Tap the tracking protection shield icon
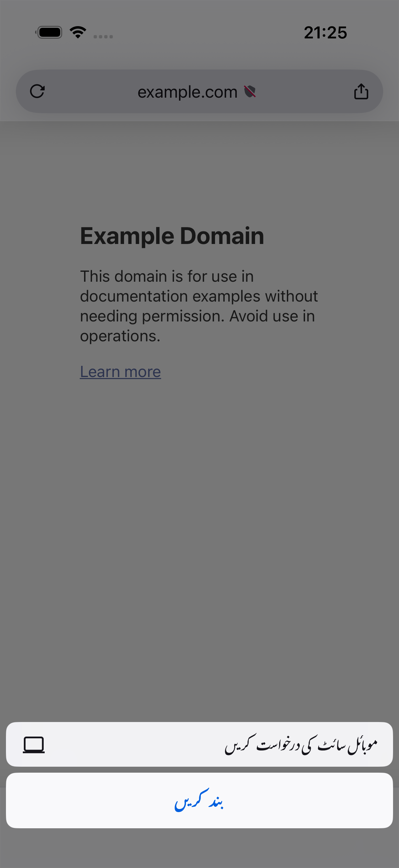Viewport: 399px width, 868px height. (250, 91)
